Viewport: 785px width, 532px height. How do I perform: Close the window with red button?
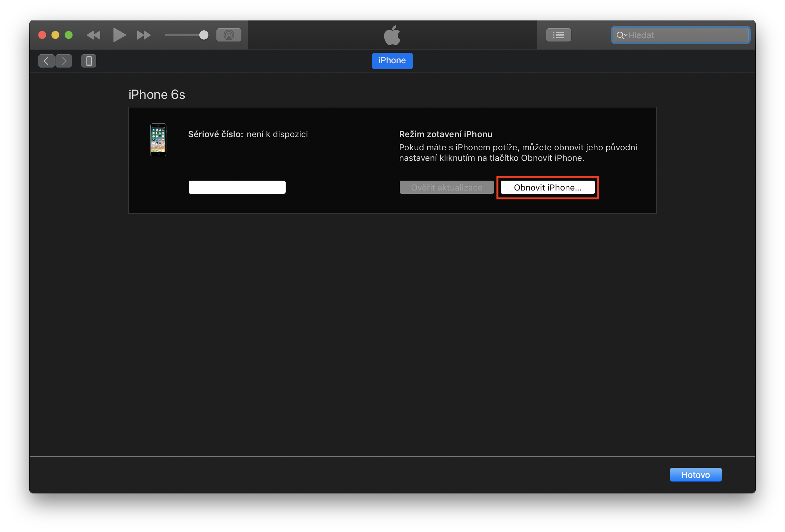point(42,35)
